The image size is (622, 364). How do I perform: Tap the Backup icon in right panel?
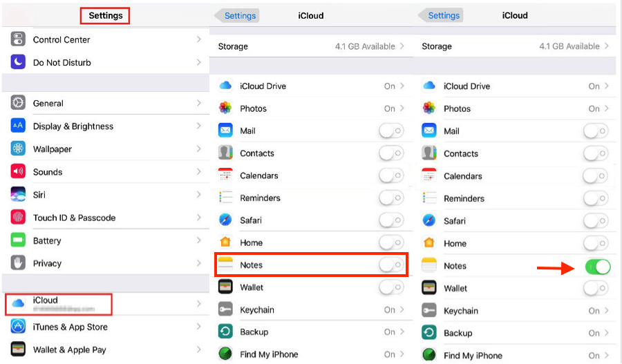coord(428,333)
